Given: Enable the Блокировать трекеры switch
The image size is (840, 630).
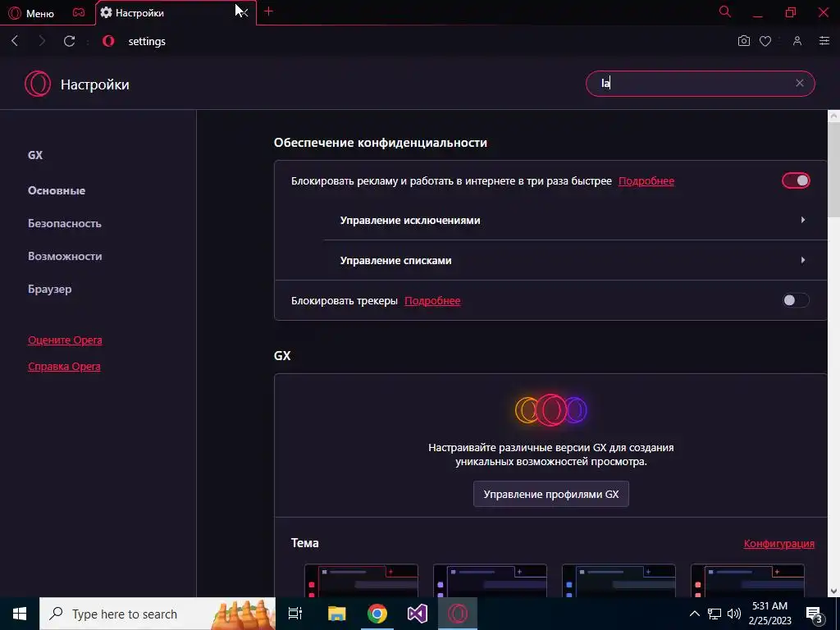Looking at the screenshot, I should click(x=796, y=300).
